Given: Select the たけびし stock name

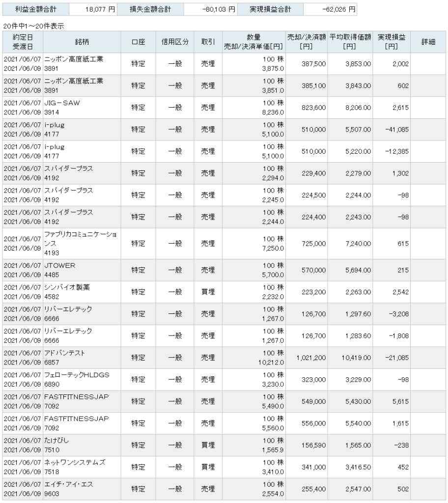Looking at the screenshot, I should click(x=56, y=441).
